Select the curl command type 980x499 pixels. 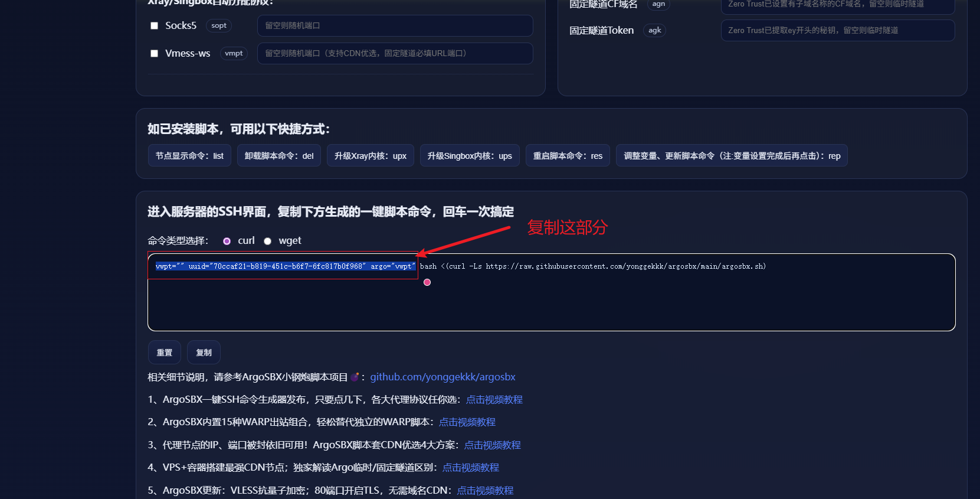pyautogui.click(x=227, y=241)
